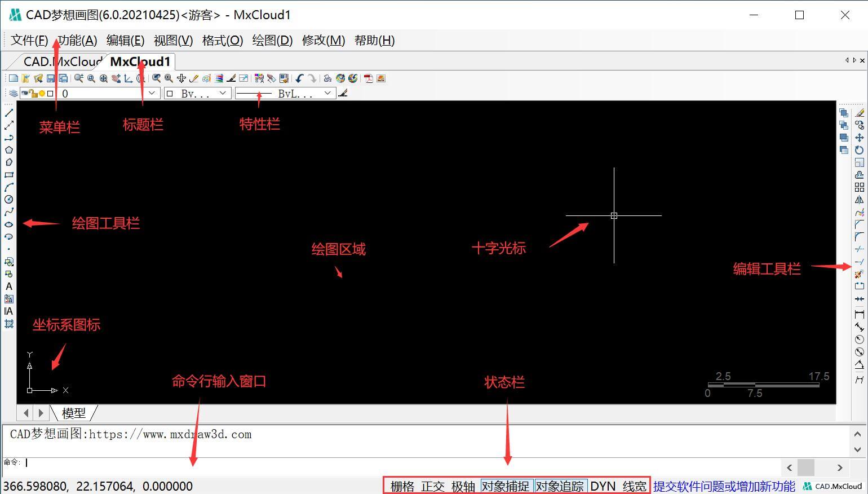
Task: Disable 对象捕捉 object snap
Action: pos(506,486)
